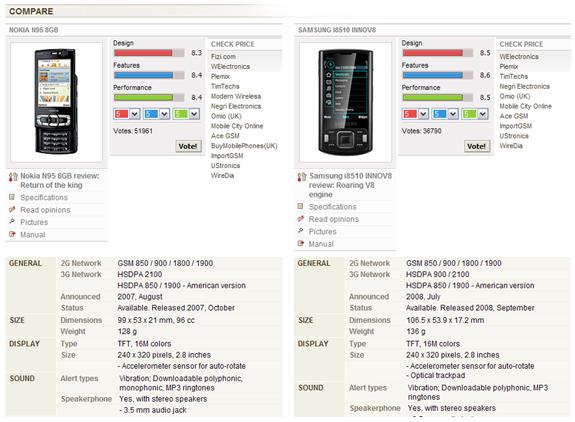This screenshot has width=575, height=422.
Task: Click the Nokia Read opinions icon
Action: (x=12, y=209)
